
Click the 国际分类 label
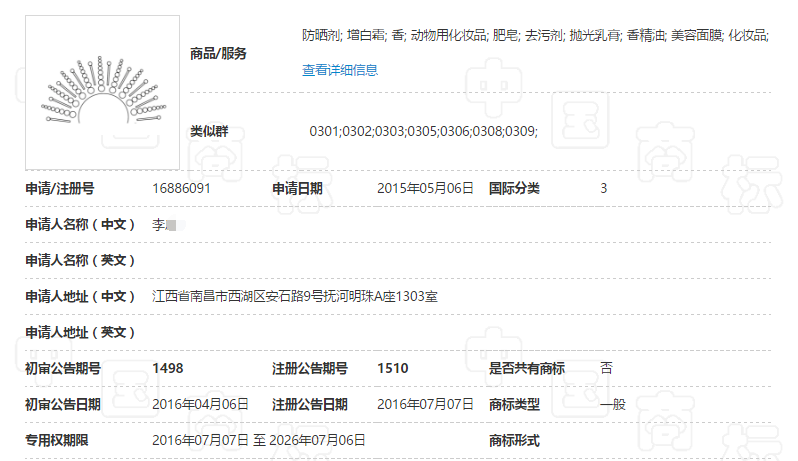click(514, 188)
